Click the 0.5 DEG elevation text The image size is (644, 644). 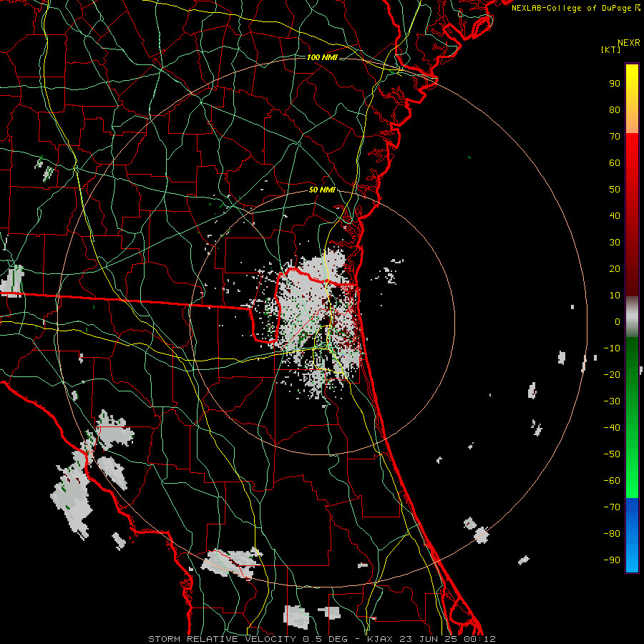click(x=326, y=639)
